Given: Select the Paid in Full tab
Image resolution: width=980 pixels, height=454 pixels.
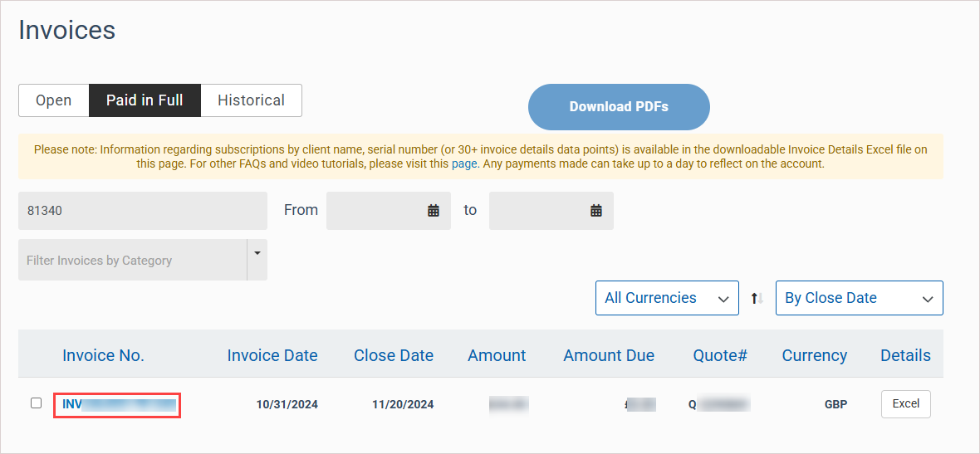Looking at the screenshot, I should [x=145, y=100].
